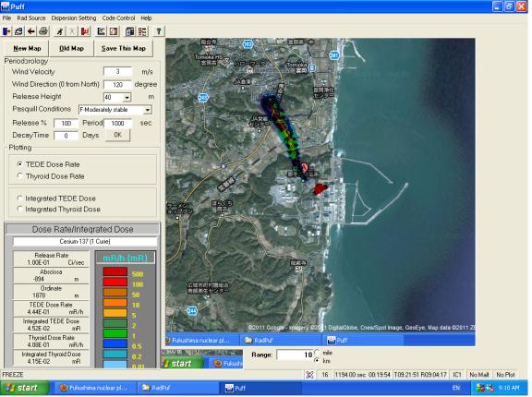Click the dark red 500 color swatch
This screenshot has height=397, width=532.
(x=115, y=272)
